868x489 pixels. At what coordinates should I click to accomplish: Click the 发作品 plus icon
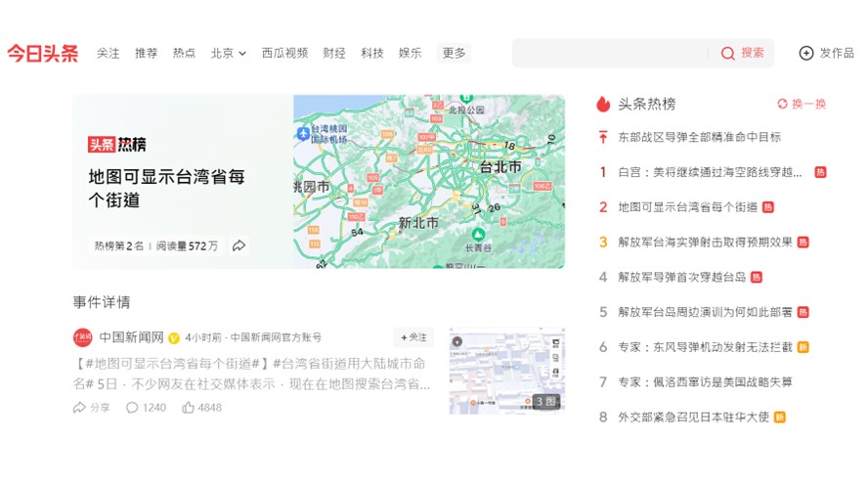pyautogui.click(x=806, y=53)
